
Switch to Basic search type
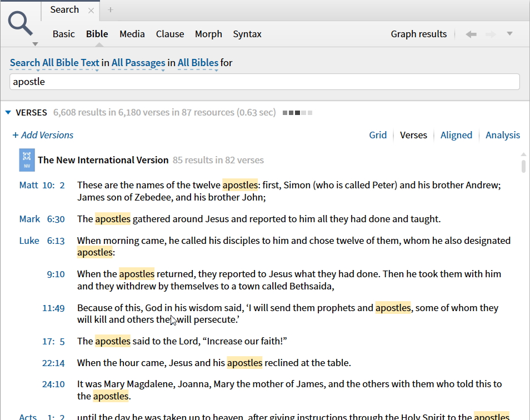(x=63, y=34)
